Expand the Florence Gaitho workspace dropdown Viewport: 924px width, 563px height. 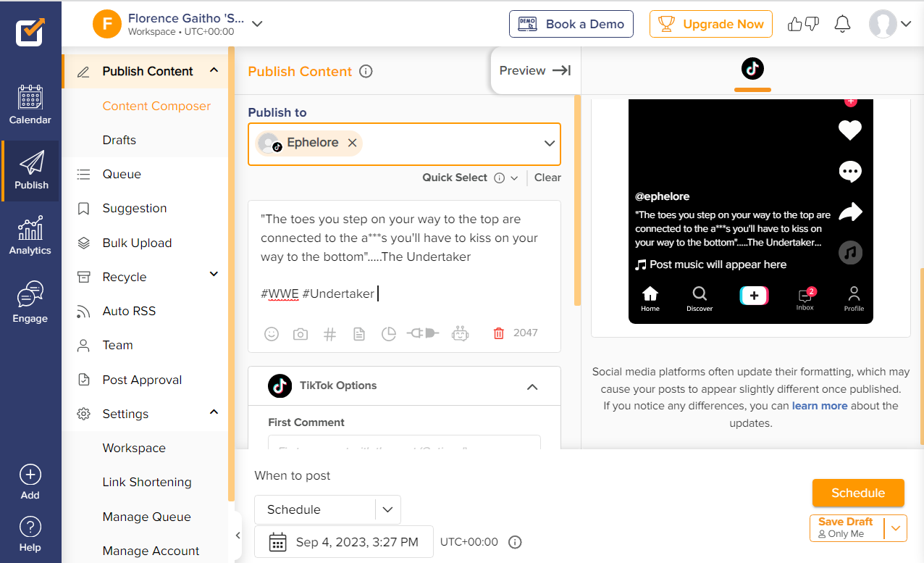pos(257,24)
